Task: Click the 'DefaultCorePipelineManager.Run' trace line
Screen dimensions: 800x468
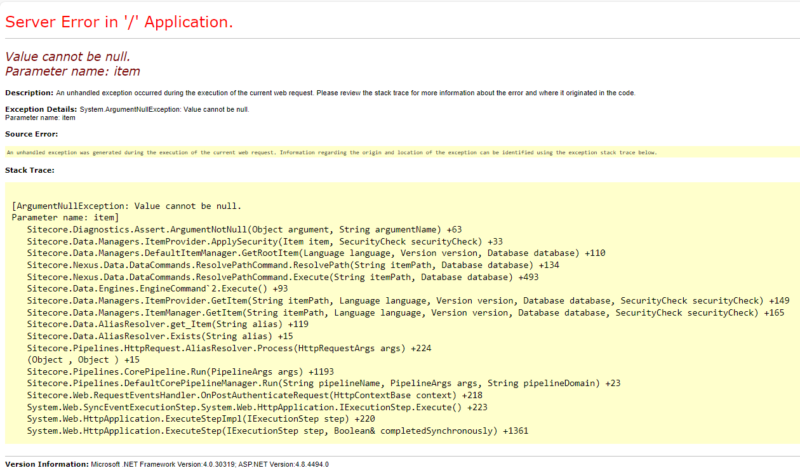Action: coord(324,383)
